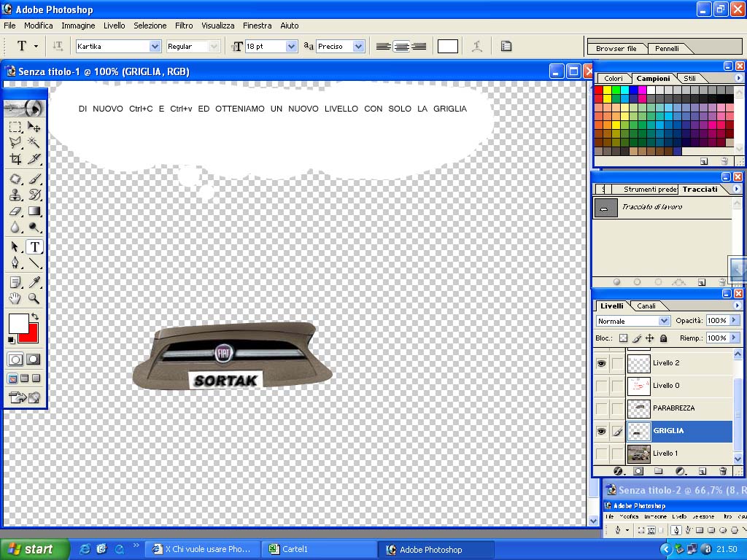This screenshot has height=560, width=747.
Task: Click the Windows start button
Action: click(34, 549)
